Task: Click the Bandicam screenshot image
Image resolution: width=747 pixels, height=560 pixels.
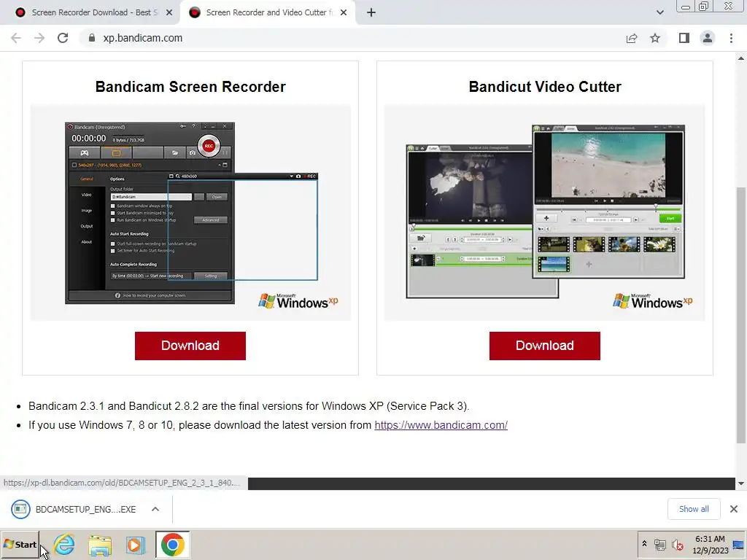Action: click(x=190, y=213)
